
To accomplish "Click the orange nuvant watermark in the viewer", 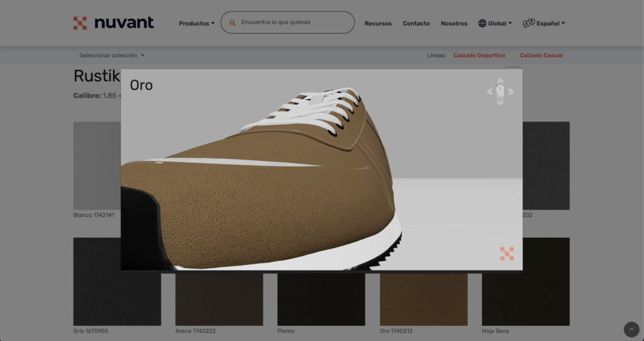I will 507,254.
